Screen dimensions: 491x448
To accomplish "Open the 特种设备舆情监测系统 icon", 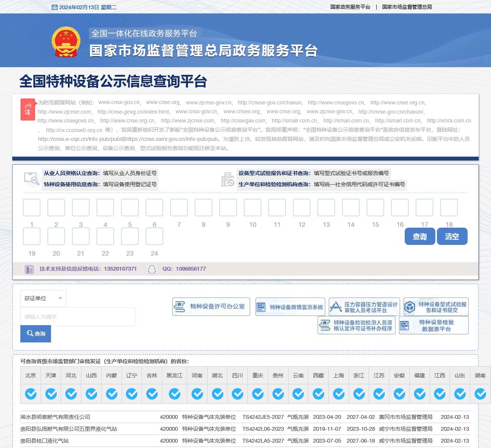I will (290, 306).
